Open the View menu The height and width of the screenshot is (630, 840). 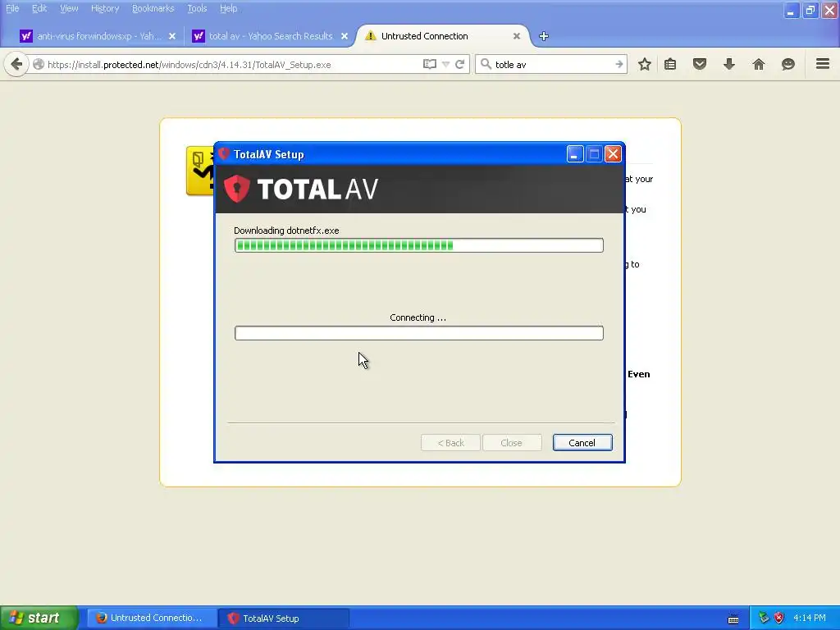69,8
